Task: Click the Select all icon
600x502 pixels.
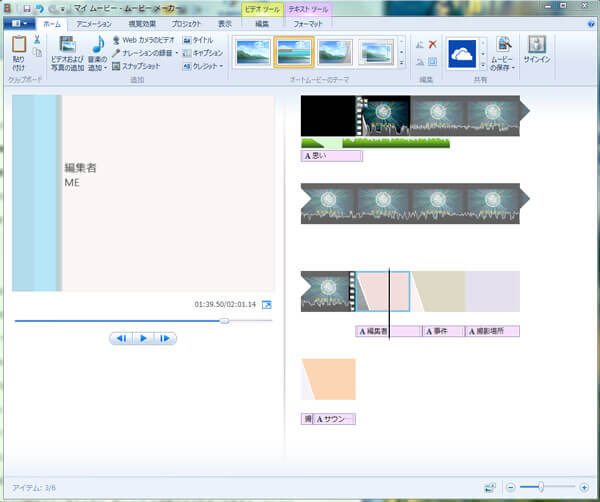Action: (x=433, y=62)
